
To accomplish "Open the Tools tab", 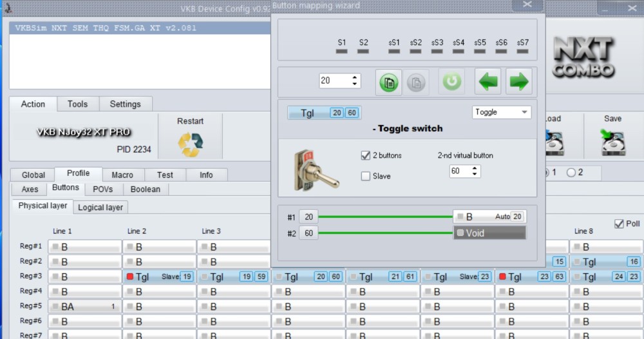I will point(78,104).
